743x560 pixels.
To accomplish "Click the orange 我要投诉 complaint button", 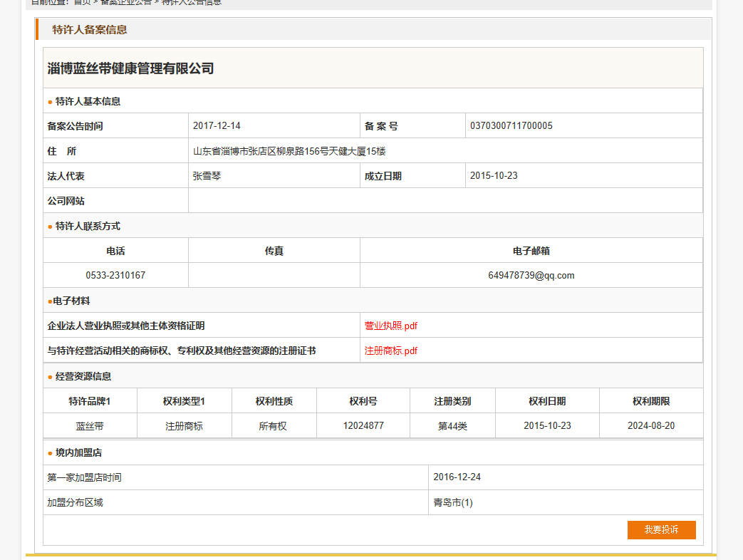I will [x=661, y=530].
